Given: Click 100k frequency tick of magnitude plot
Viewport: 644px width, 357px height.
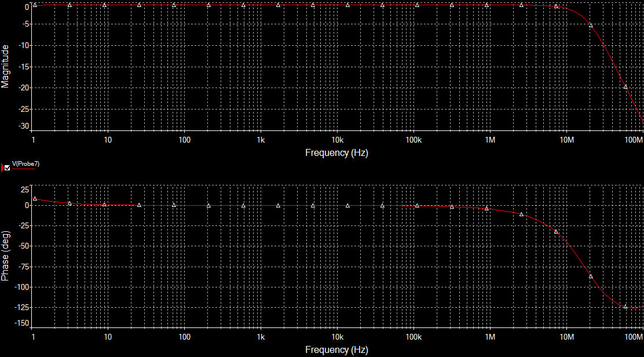Looking at the screenshot, I should pos(414,140).
